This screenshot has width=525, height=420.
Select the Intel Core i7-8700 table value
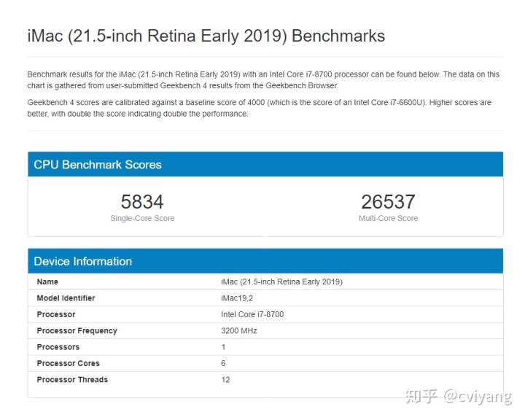coord(252,314)
